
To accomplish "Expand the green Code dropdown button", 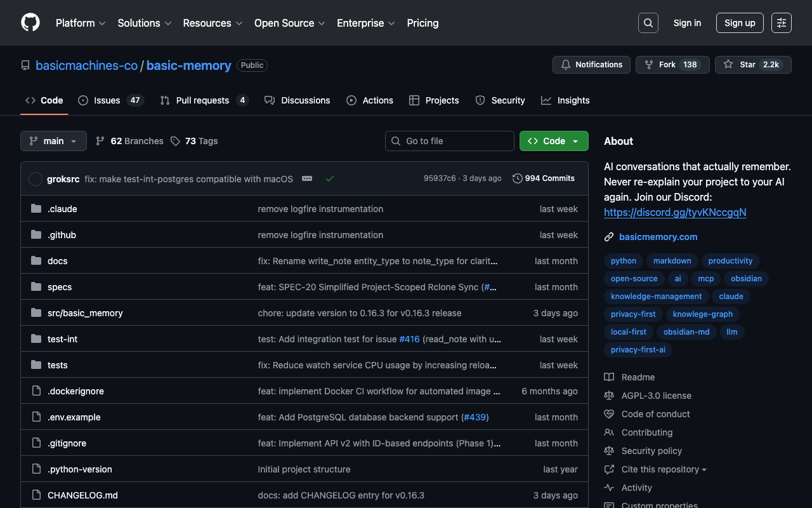I will click(553, 141).
